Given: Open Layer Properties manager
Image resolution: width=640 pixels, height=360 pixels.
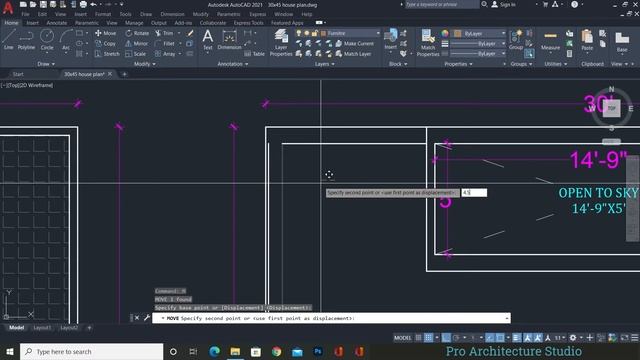Looking at the screenshot, I should [281, 42].
